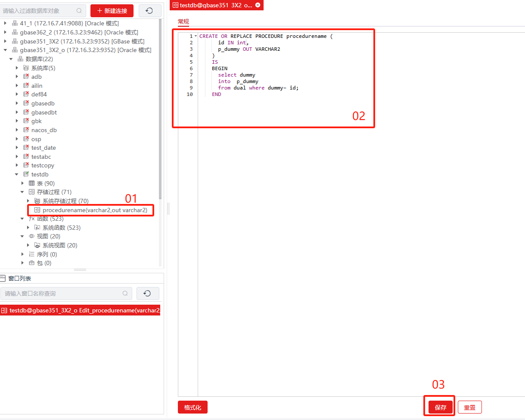Click the 保存 button
Viewport: 525px width, 420px height.
[441, 407]
